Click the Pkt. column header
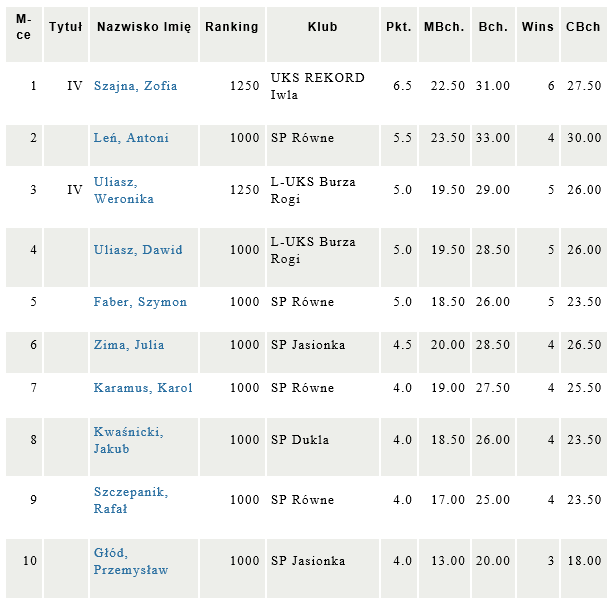 (399, 27)
